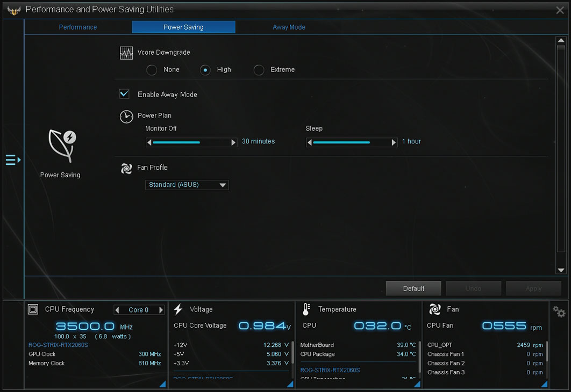Click the Temperature thermometer icon
Image resolution: width=571 pixels, height=392 pixels.
click(x=306, y=309)
